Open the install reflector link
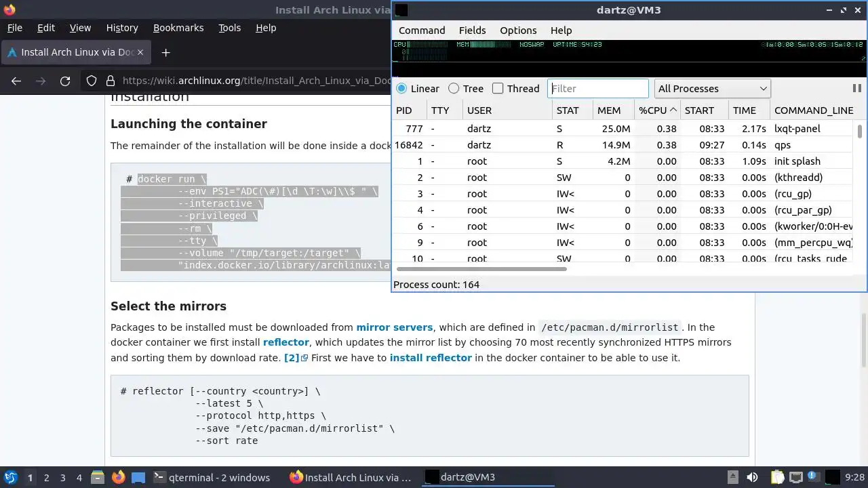This screenshot has width=868, height=488. coord(431,358)
